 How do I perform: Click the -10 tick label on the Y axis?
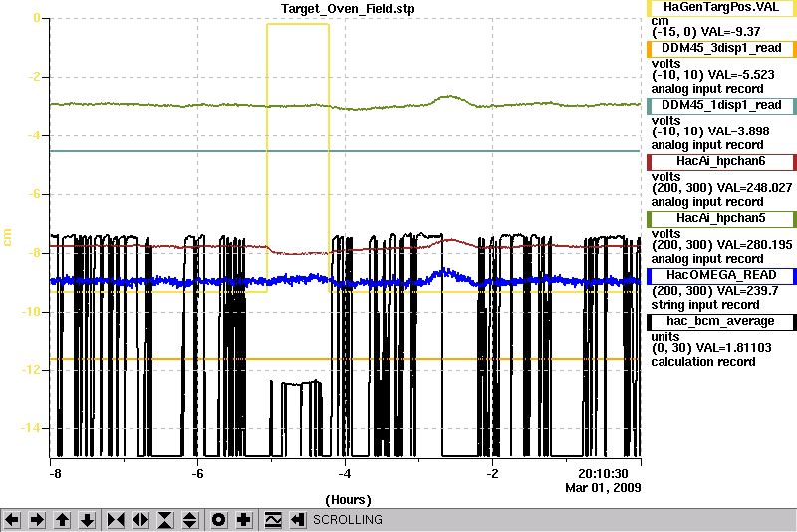30,312
